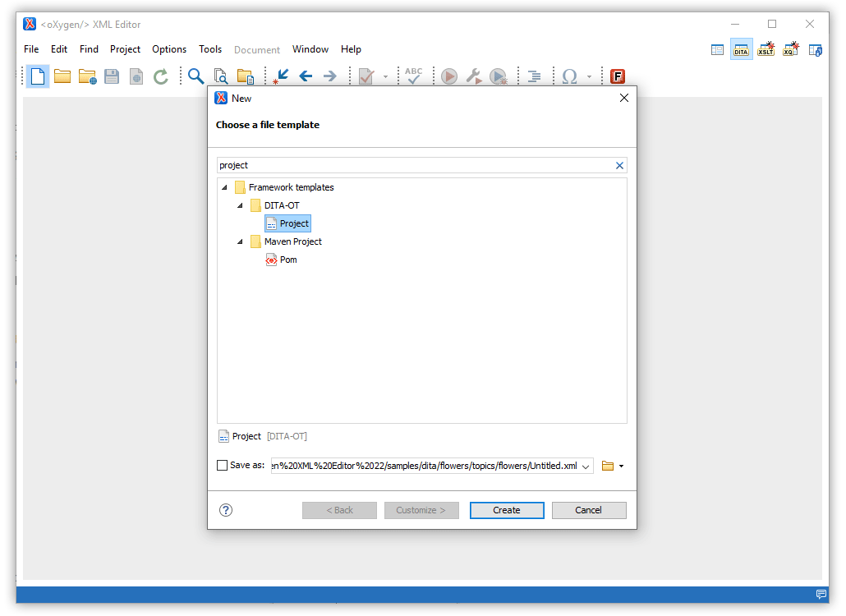Open the Tools menu
The width and height of the screenshot is (846, 616).
(x=210, y=49)
